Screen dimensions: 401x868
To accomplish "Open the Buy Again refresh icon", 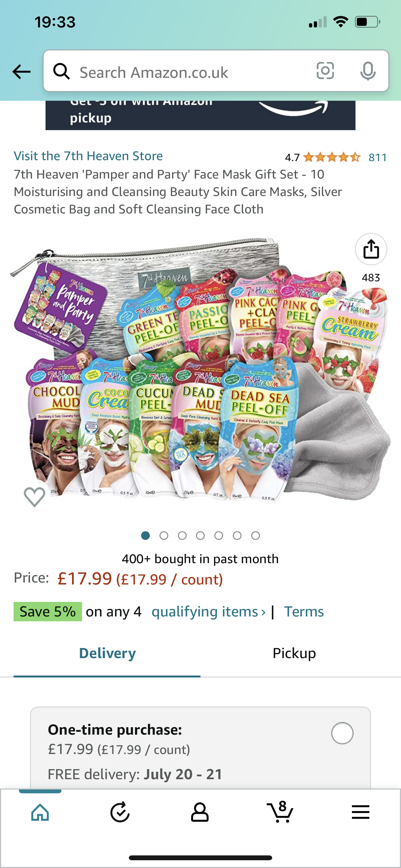I will pos(120,812).
